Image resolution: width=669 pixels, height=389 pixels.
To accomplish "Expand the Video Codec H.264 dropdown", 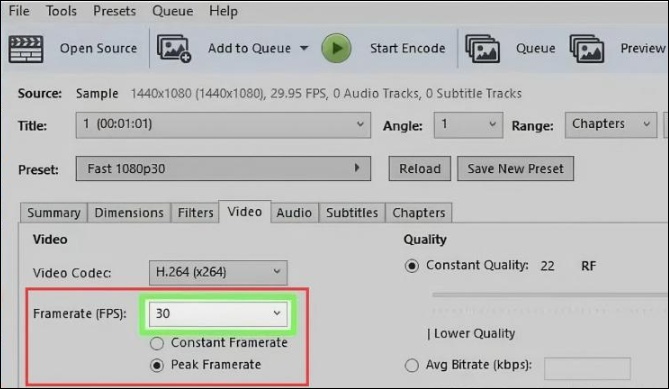I will (x=218, y=272).
